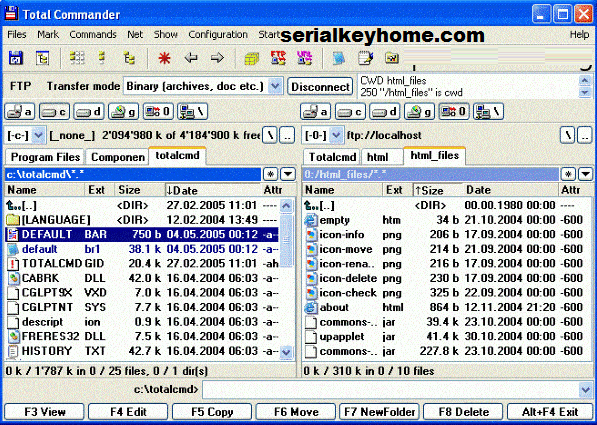Image resolution: width=597 pixels, height=425 pixels.
Task: Select drive g in right panel
Action: coord(419,112)
